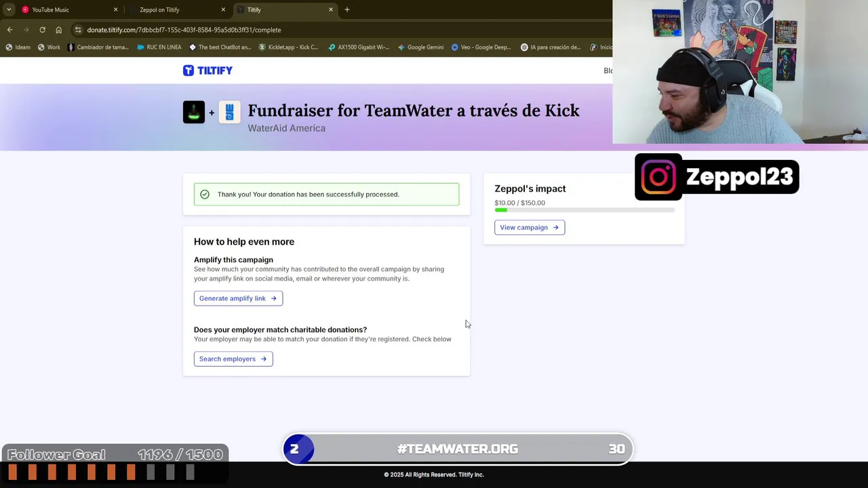Click the green campaign avatar thumbnail

point(194,112)
